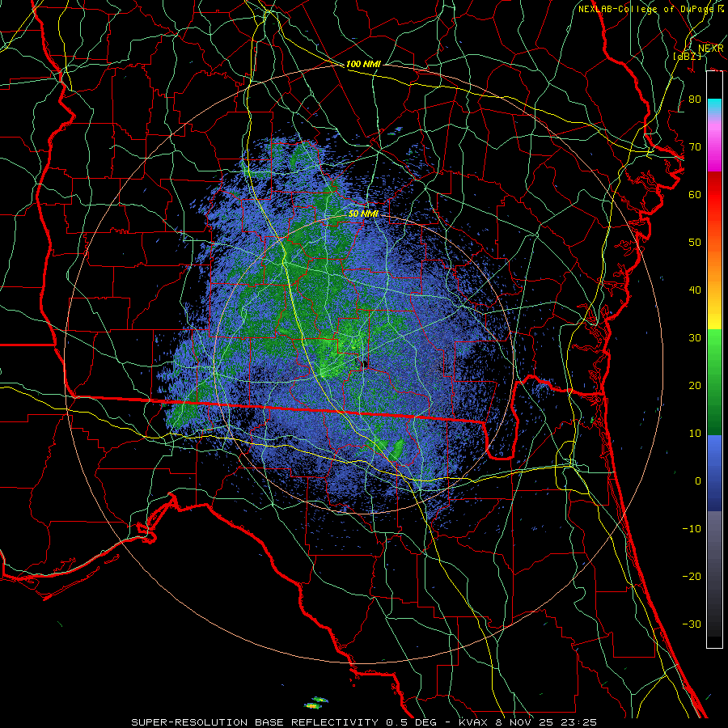Click the 20 value on the dBZ scale
The width and height of the screenshot is (728, 728).
695,385
